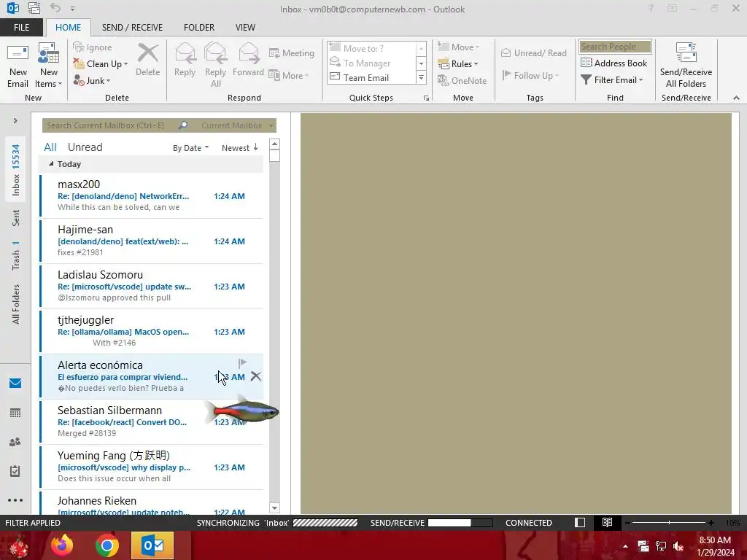Viewport: 747px width, 560px height.
Task: Delete the Alerta económica message
Action: point(256,376)
